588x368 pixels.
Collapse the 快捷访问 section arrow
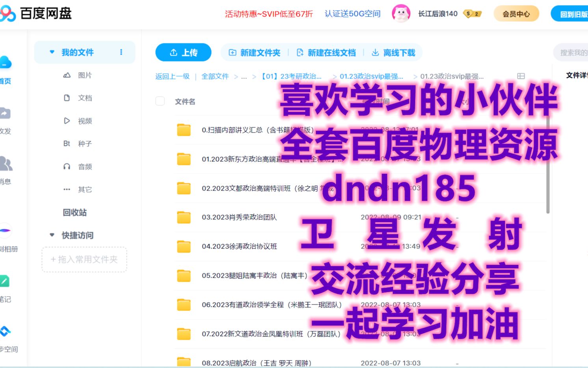52,235
